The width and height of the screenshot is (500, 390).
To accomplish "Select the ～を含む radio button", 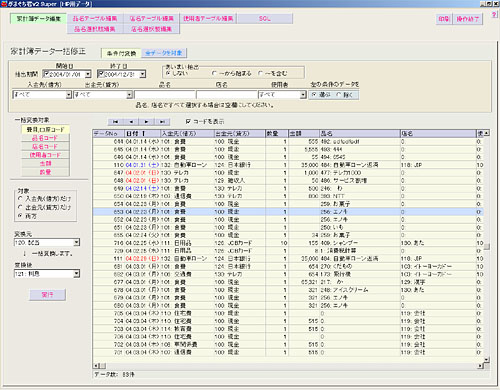I will (x=260, y=73).
